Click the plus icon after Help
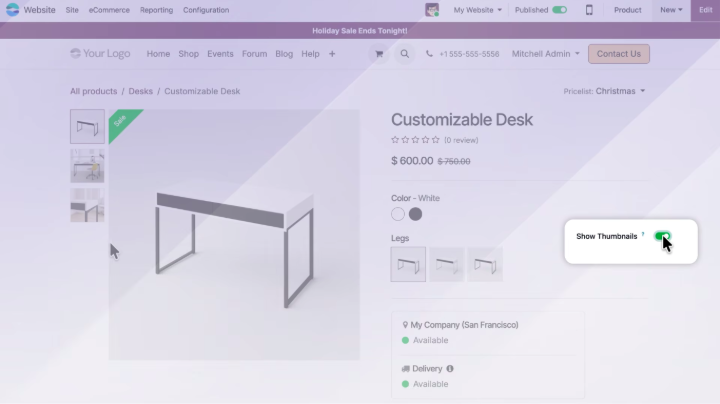The height and width of the screenshot is (404, 720). [x=332, y=54]
